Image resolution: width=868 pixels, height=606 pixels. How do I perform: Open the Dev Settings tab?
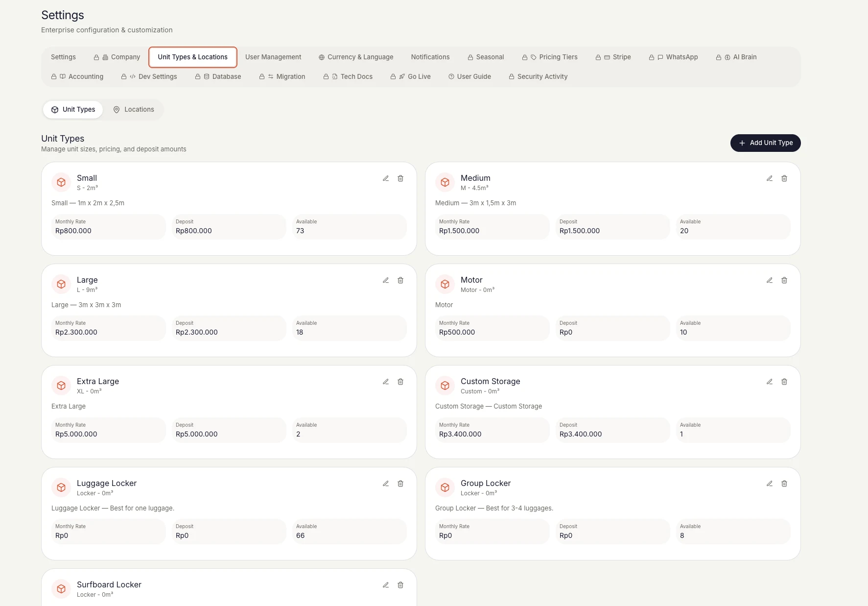point(149,77)
